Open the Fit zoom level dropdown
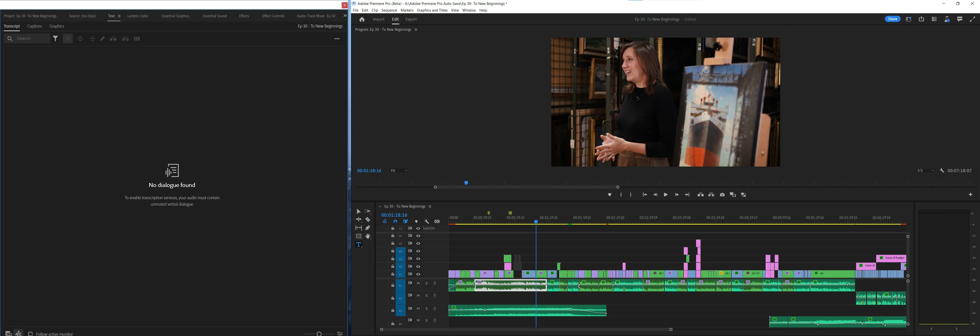Screen dimensions: 980x336 point(399,171)
